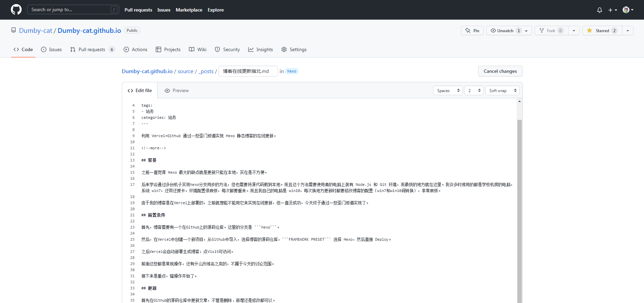Click the 'tags:' line in editor

pos(147,105)
